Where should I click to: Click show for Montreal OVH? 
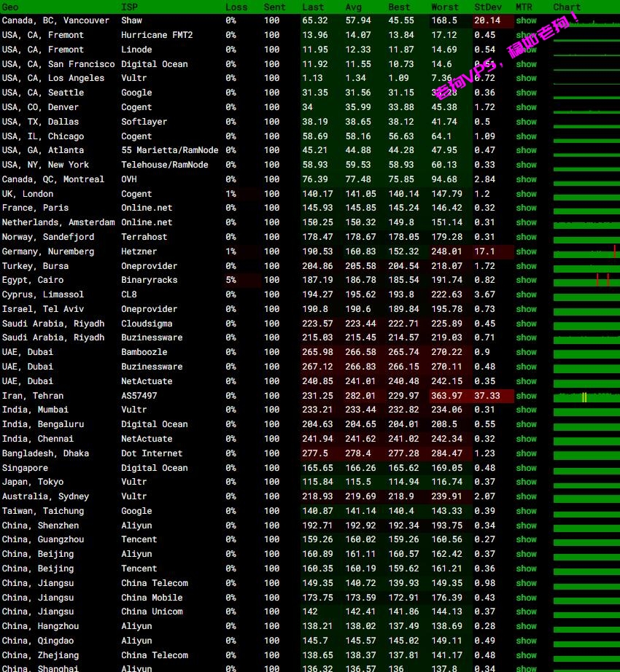click(x=526, y=179)
